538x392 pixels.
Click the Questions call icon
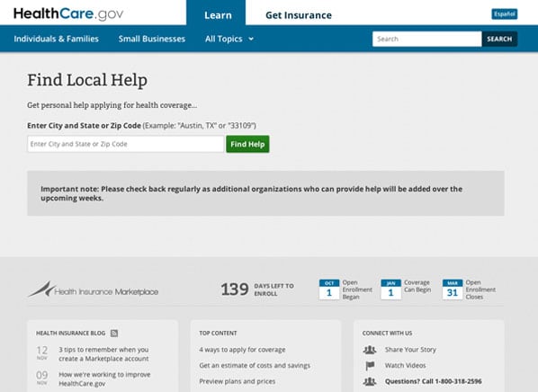point(370,381)
